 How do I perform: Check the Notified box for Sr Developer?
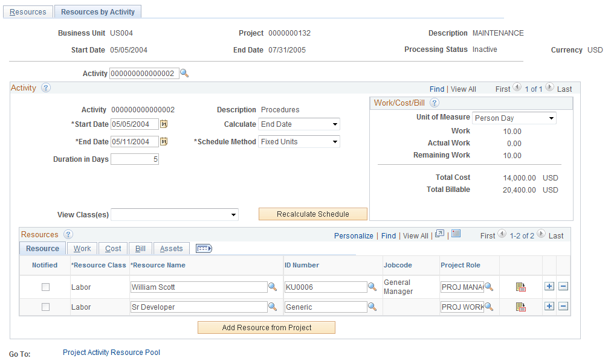point(45,307)
